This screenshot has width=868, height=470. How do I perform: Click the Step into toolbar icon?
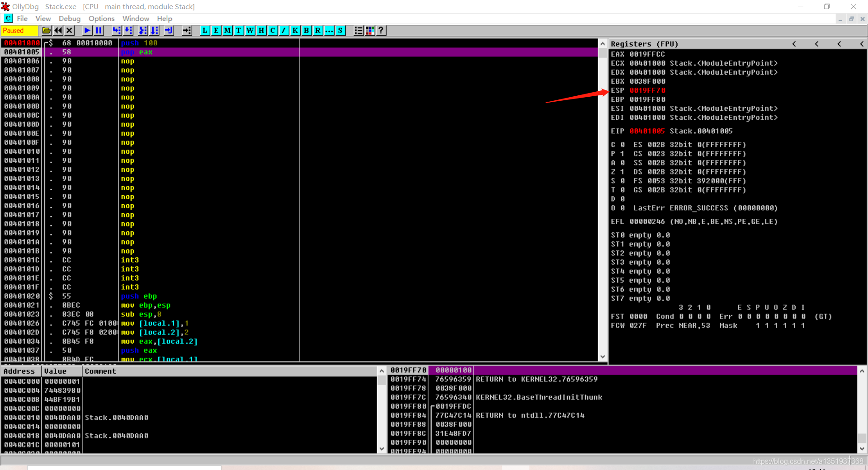[x=117, y=30]
